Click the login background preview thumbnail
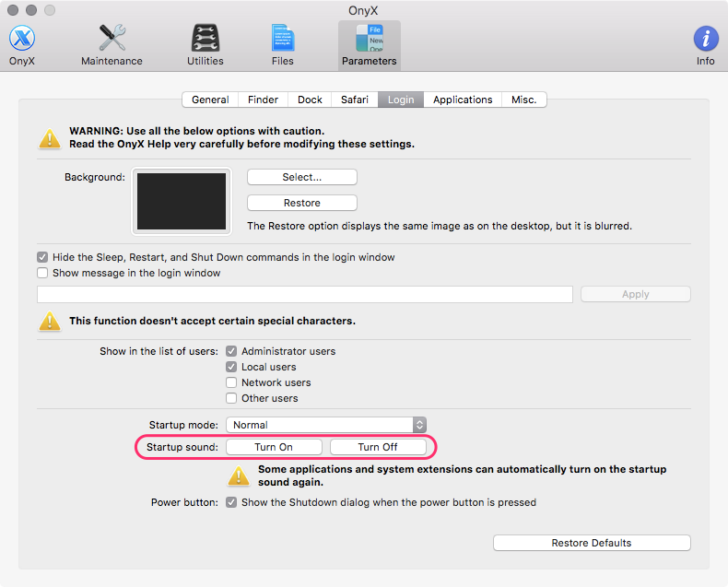 [x=182, y=202]
